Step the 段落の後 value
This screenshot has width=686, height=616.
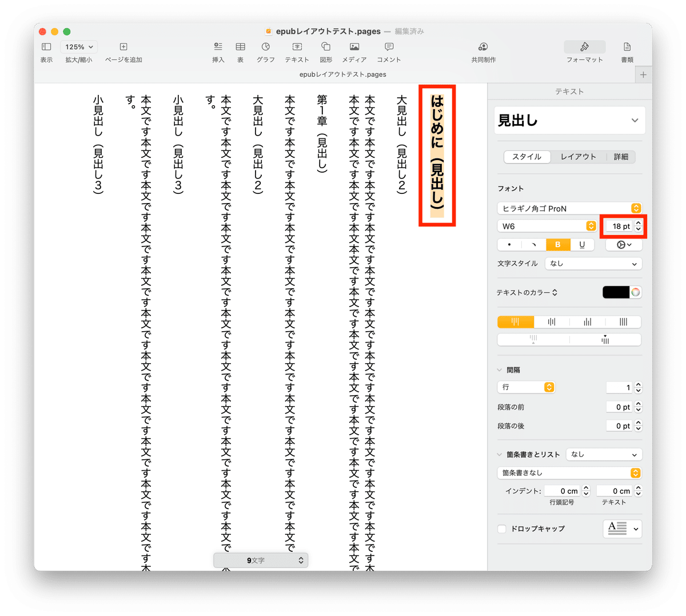(x=639, y=426)
